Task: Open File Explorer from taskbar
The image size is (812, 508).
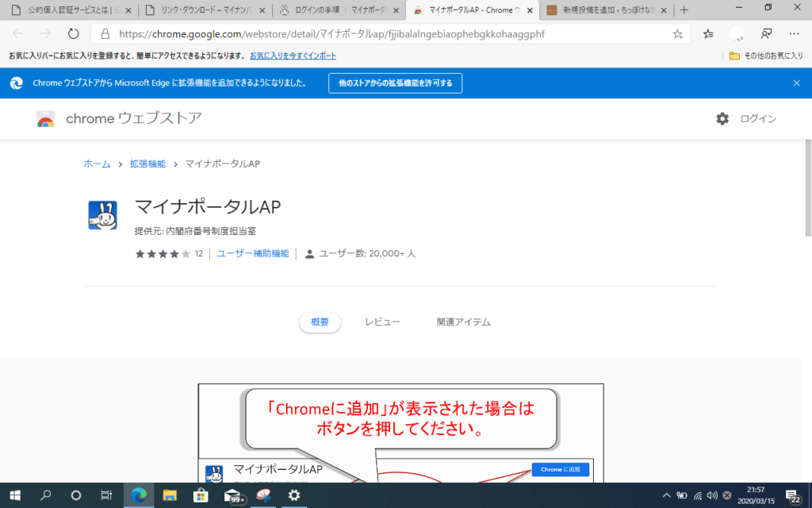Action: click(x=170, y=495)
